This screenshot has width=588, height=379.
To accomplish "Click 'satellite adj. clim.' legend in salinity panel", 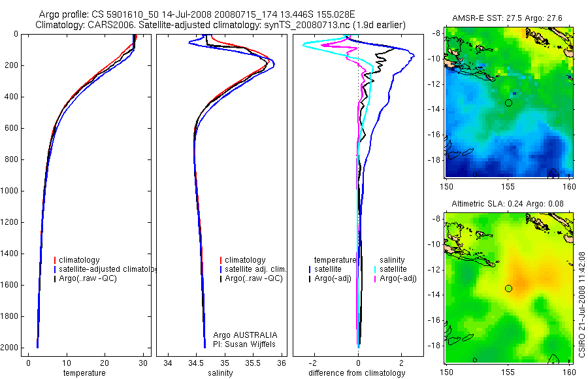I will (253, 269).
